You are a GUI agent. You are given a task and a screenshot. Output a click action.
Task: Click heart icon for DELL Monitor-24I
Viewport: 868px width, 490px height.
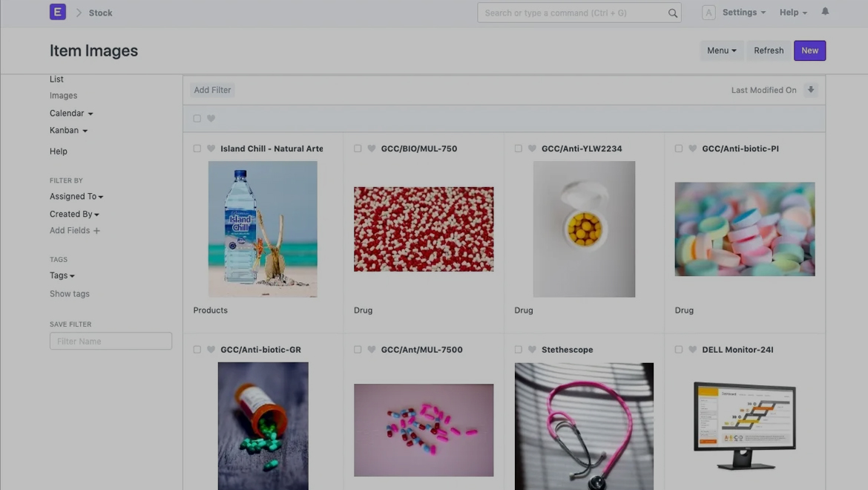coord(692,350)
